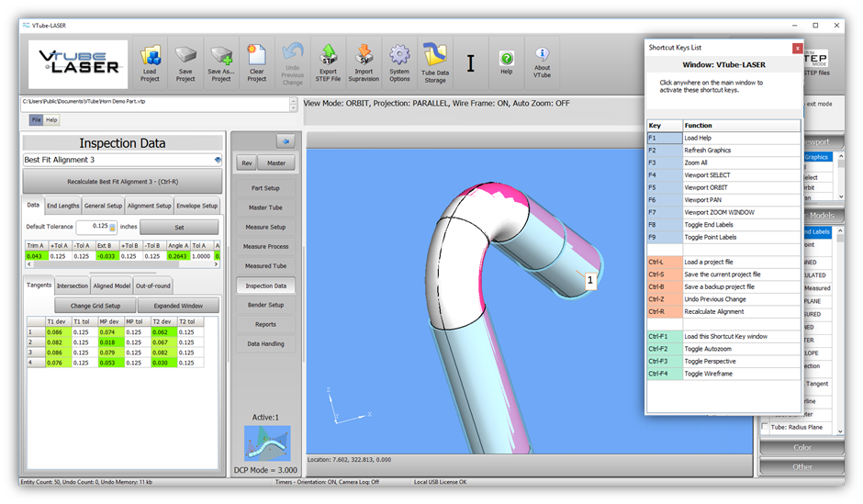The image size is (863, 504).
Task: Click the Import Supravision icon
Action: [x=364, y=62]
